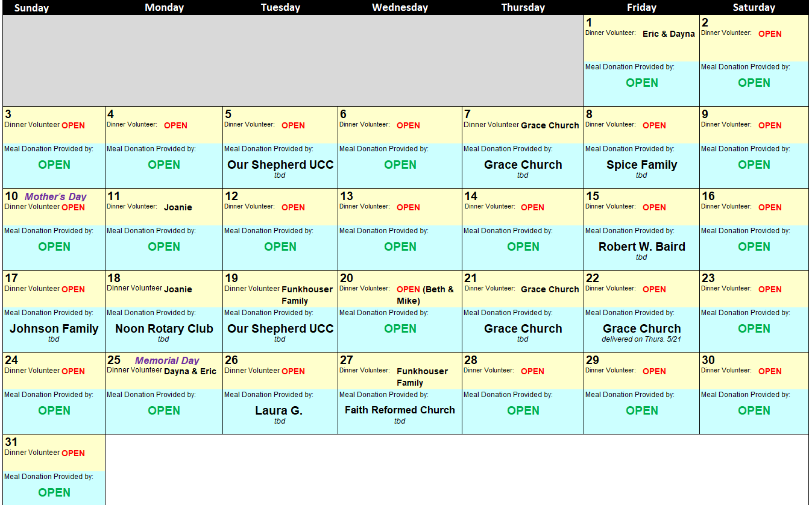Click Joanie volunteer name on the 11th
The image size is (812, 505).
pos(178,207)
